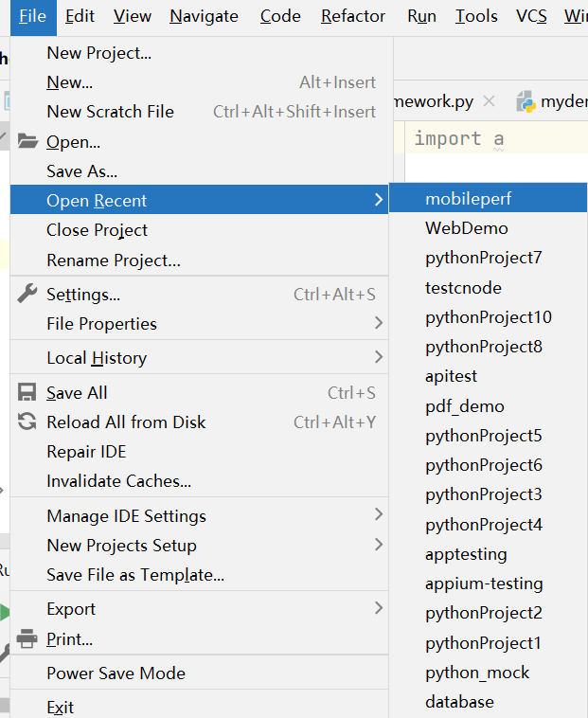Open recent project appium-testing
Viewport: 588px width, 718px height.
click(484, 583)
